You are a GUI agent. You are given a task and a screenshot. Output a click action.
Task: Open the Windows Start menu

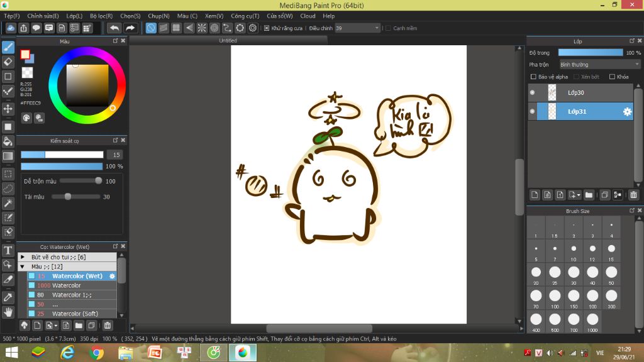click(x=11, y=353)
